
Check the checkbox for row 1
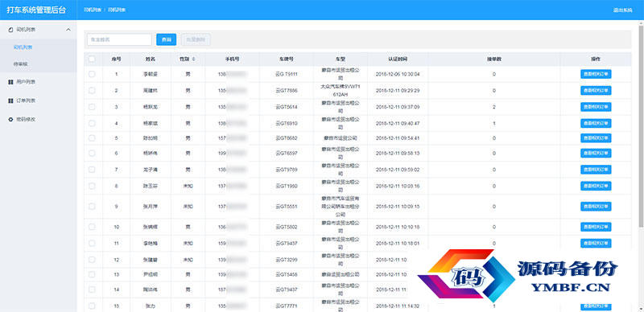(x=92, y=74)
